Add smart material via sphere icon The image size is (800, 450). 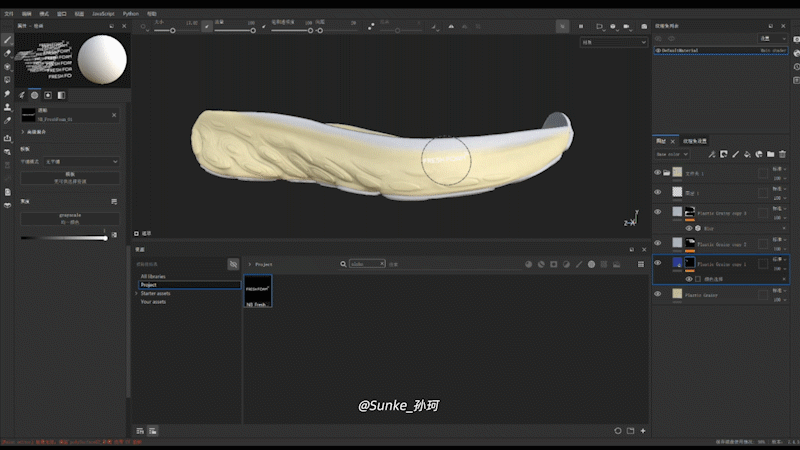(x=759, y=154)
